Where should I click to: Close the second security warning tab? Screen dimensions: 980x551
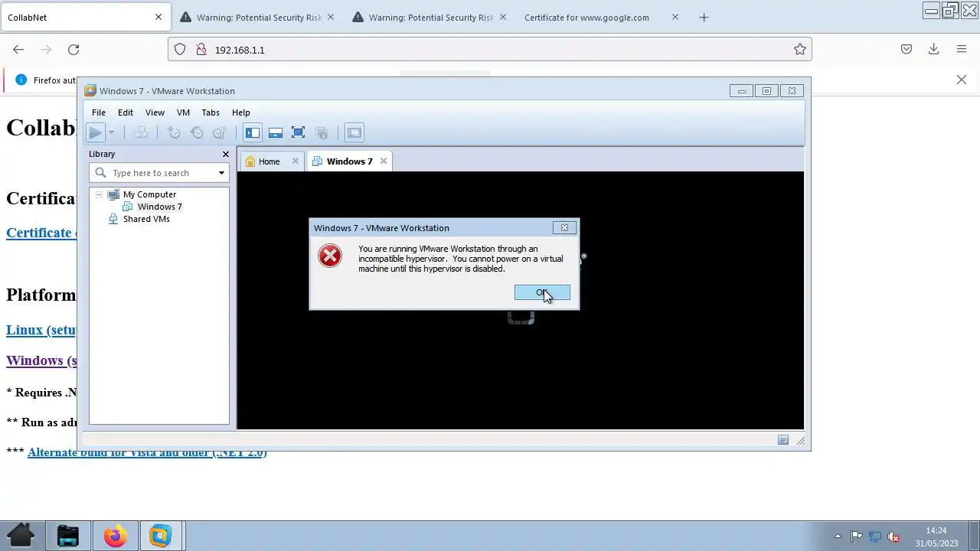click(503, 18)
